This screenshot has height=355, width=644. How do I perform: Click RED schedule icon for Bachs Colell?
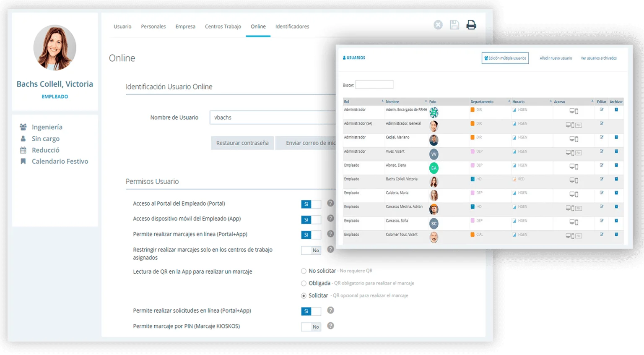tap(514, 179)
